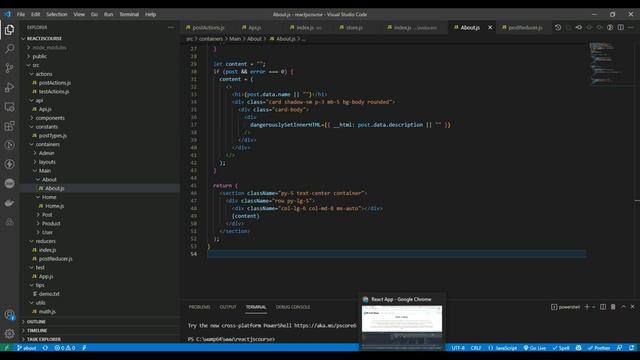Click the Synchronize Changes icon in status bar
Screen dimensions: 640x360
click(45, 348)
